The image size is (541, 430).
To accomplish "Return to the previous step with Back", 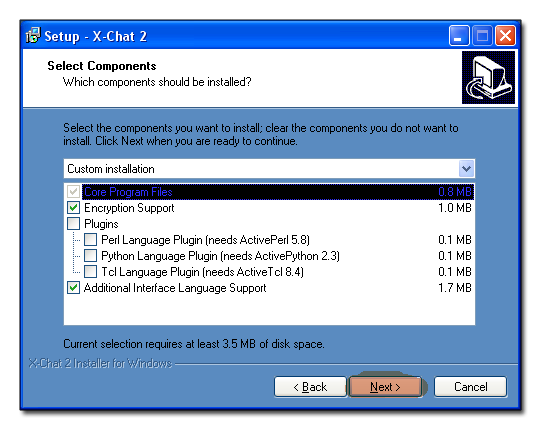I will point(310,387).
